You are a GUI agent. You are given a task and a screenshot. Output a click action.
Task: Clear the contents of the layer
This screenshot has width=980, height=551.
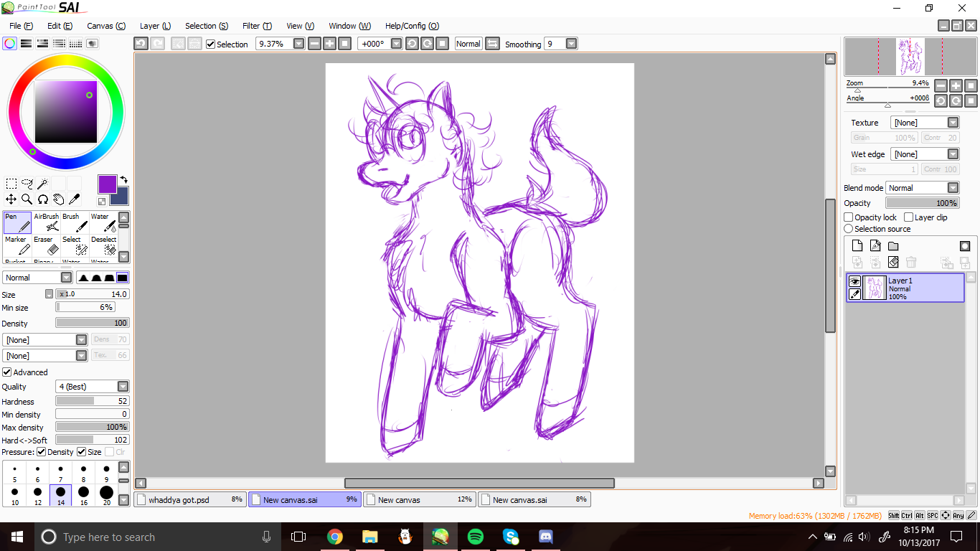[x=893, y=263]
